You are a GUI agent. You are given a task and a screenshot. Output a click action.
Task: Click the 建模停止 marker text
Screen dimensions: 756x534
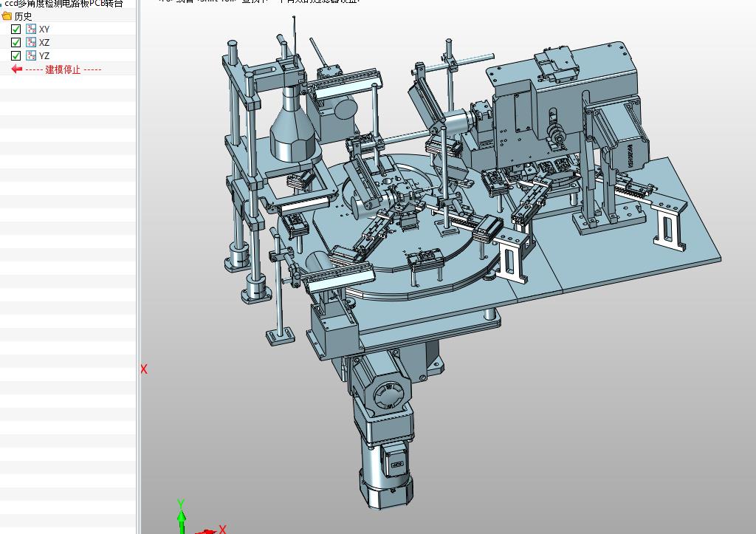(63, 69)
